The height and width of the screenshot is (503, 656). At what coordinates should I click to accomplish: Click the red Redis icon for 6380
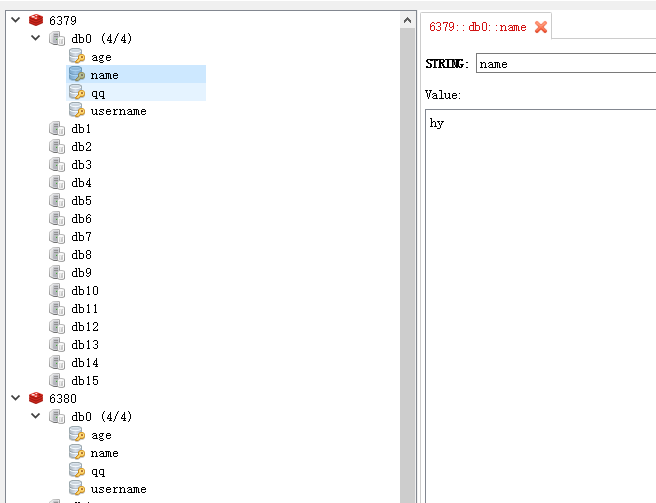(36, 398)
